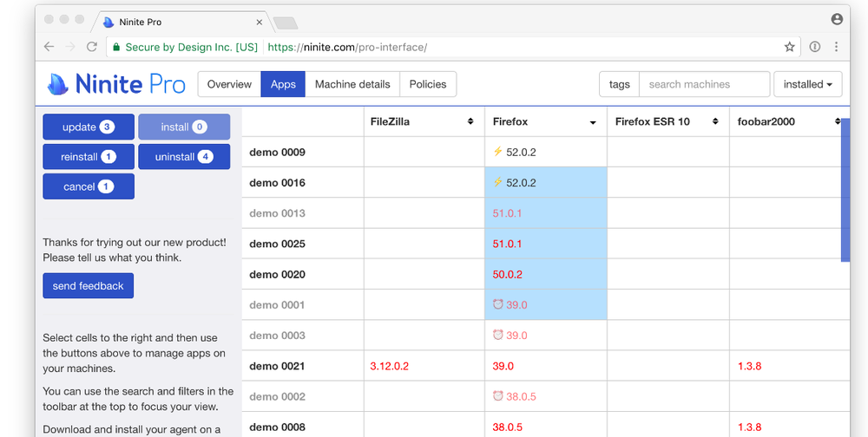
Task: Select machine row demo 0009
Action: point(302,152)
